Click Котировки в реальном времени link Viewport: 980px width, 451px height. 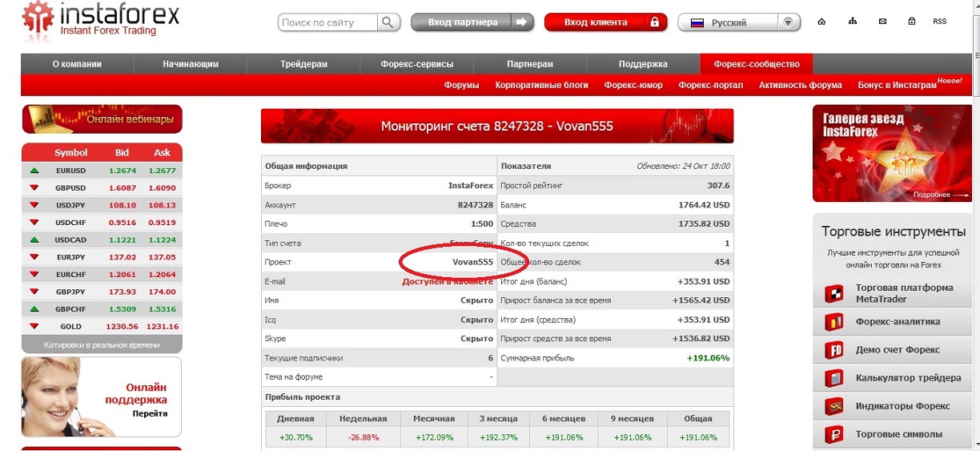(x=102, y=345)
